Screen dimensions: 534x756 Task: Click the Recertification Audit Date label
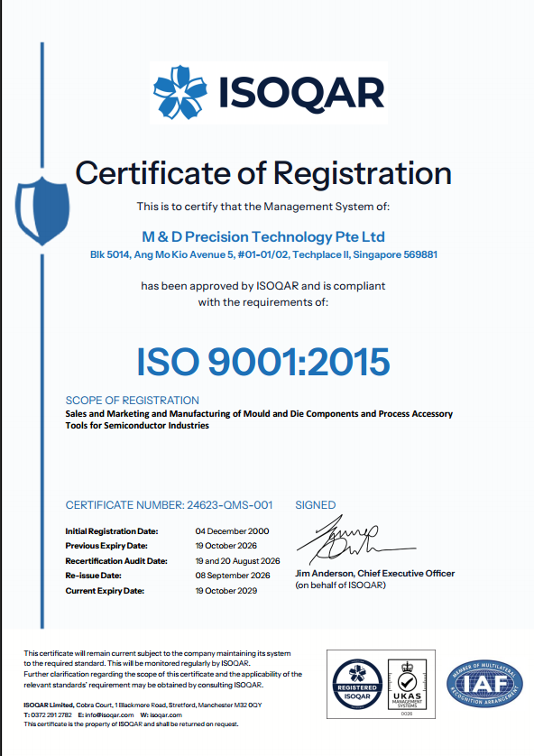point(116,561)
